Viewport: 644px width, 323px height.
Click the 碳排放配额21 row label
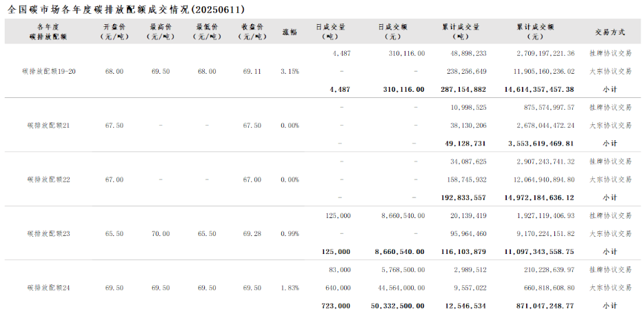(49, 126)
